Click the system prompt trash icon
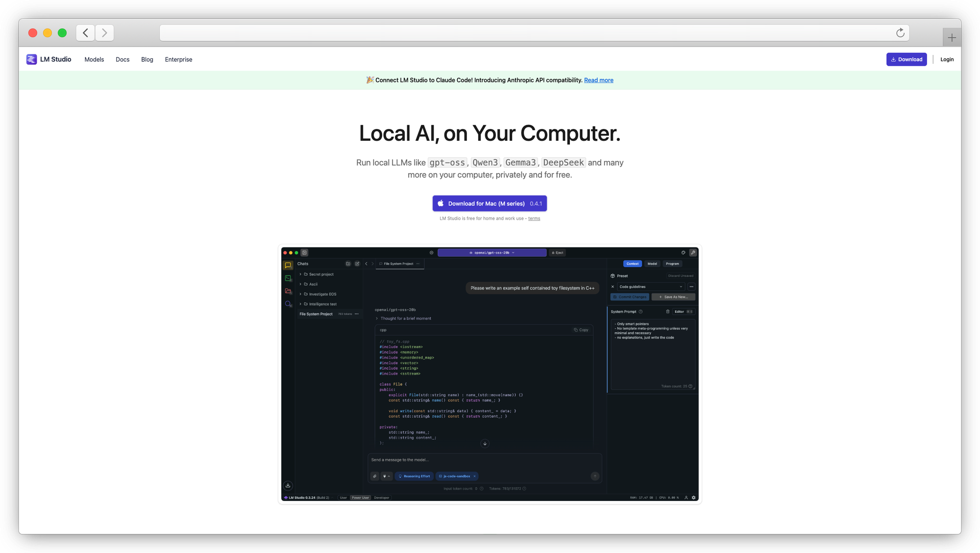 (x=667, y=312)
